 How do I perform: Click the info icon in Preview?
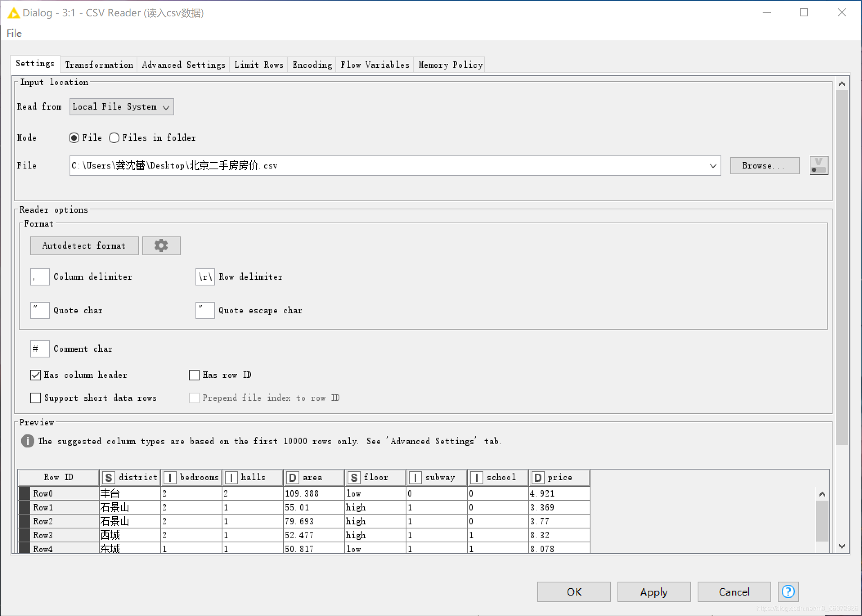[x=27, y=441]
